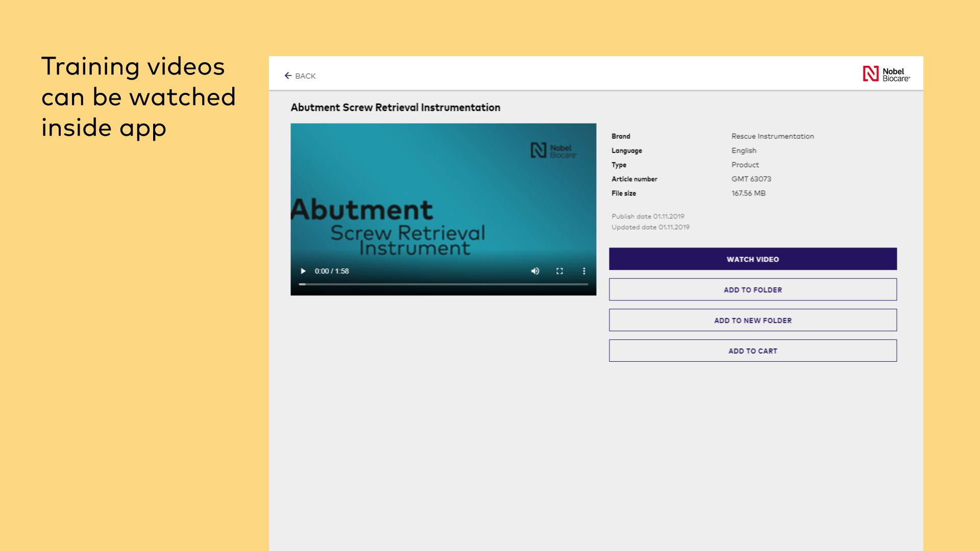Click the ADD TO CART button
980x551 pixels.
tap(752, 350)
